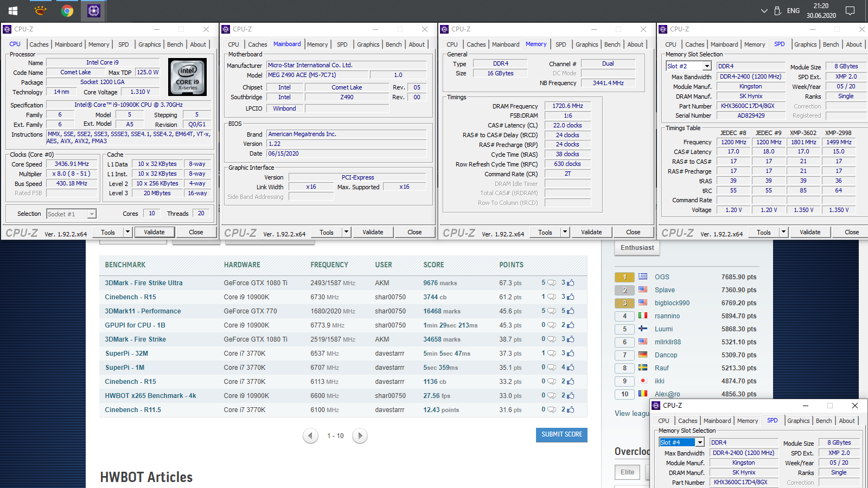Click the score 9676 marks
Viewport: 868px width, 488px height.
tap(440, 283)
